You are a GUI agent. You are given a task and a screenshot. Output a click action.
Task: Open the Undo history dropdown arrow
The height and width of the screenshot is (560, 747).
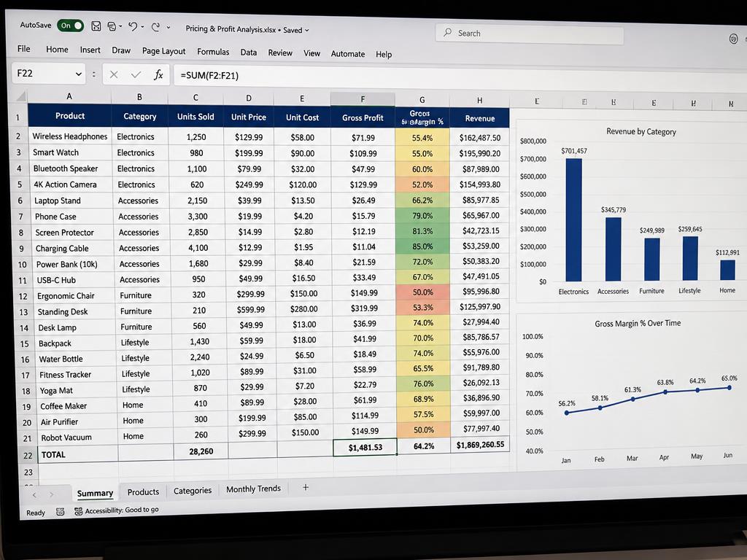click(x=142, y=27)
